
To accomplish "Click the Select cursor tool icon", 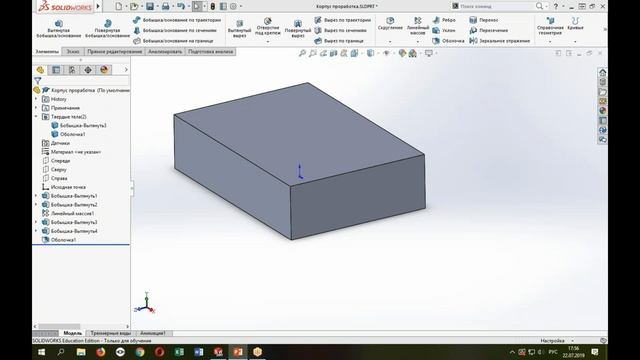I will point(197,6).
